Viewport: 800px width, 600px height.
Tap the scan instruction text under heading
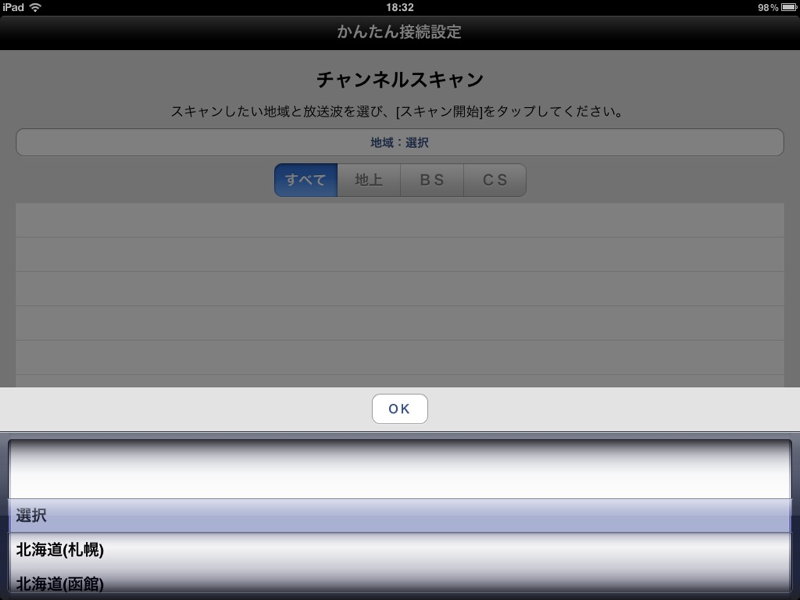pos(399,111)
